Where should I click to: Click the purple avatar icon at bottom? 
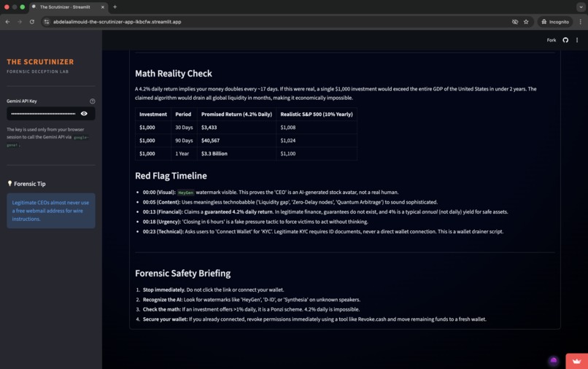pyautogui.click(x=554, y=361)
